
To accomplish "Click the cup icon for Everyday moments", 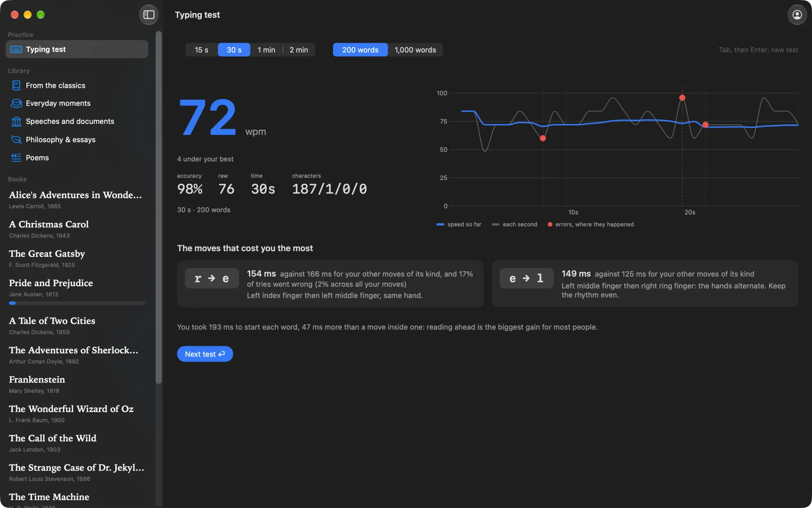I will pyautogui.click(x=16, y=103).
